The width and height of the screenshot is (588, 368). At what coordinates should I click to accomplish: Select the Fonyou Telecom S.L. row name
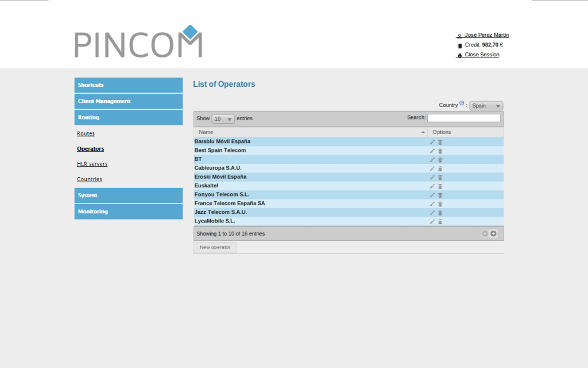point(222,194)
